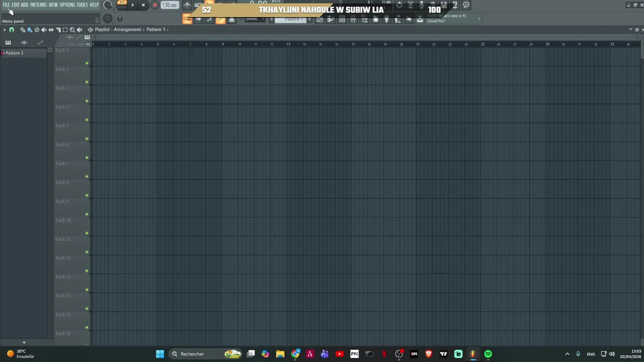Image resolution: width=644 pixels, height=362 pixels.
Task: Open the EDIT menu
Action: [16, 5]
